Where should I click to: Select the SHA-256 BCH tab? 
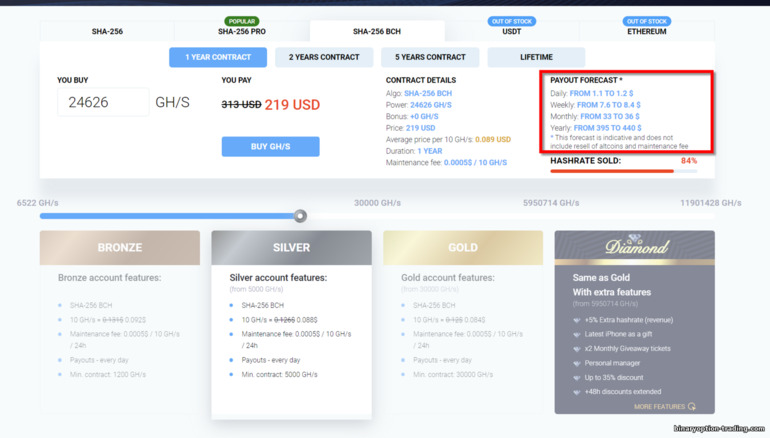(x=377, y=31)
